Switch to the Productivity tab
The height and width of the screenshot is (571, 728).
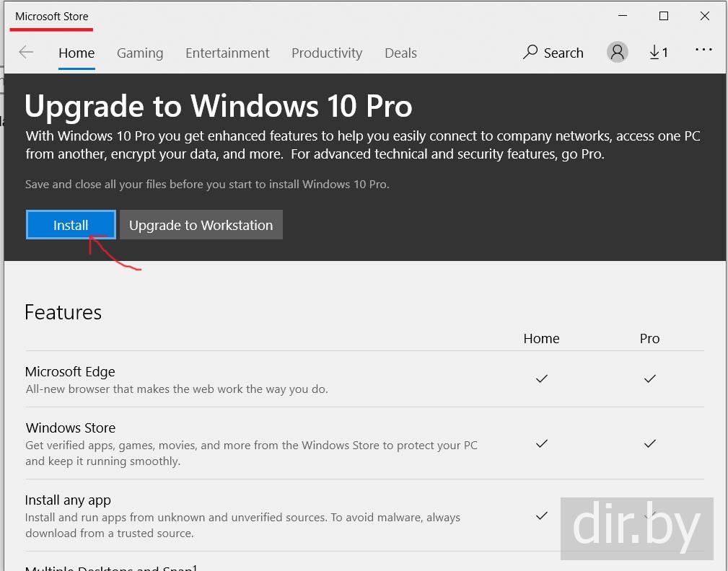(326, 53)
